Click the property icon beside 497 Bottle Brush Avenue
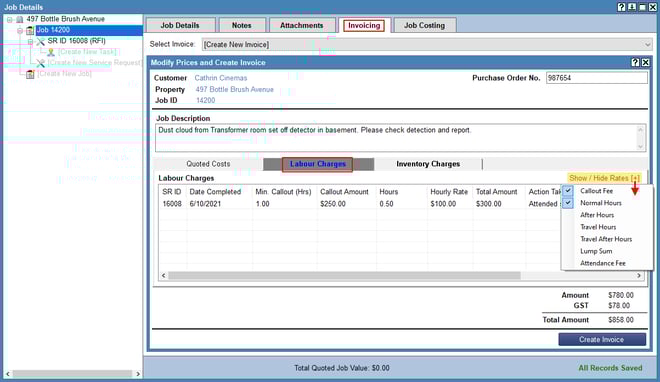Screen dimensions: 660x382 (19, 19)
